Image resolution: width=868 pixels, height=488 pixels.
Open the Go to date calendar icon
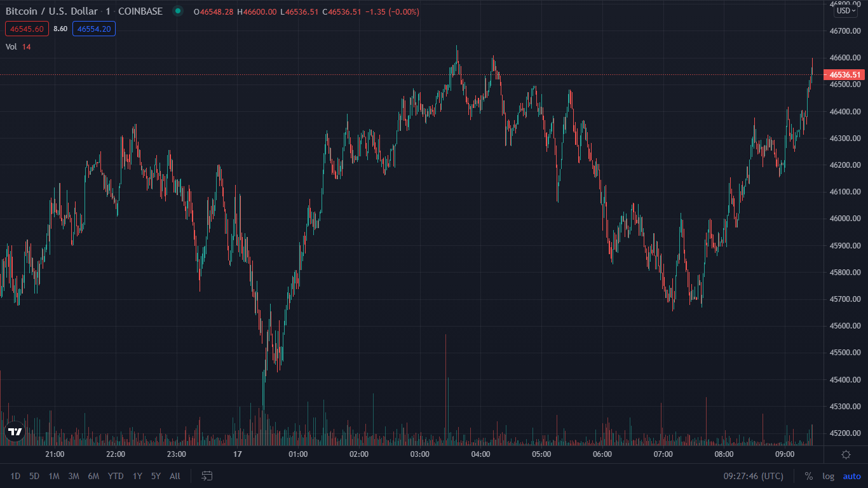pyautogui.click(x=207, y=476)
